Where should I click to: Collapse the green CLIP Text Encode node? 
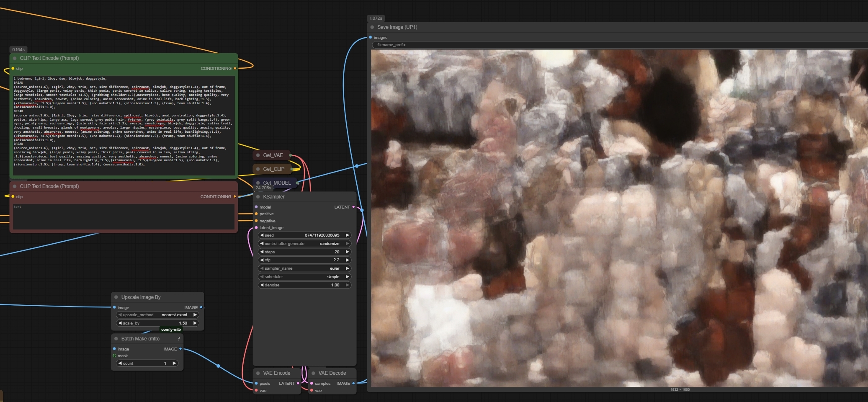coord(15,58)
